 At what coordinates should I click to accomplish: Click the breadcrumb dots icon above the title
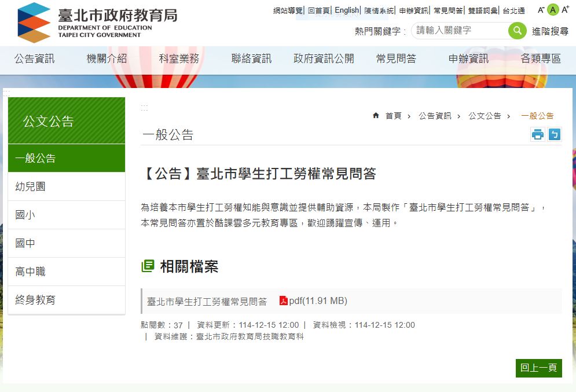[x=143, y=107]
